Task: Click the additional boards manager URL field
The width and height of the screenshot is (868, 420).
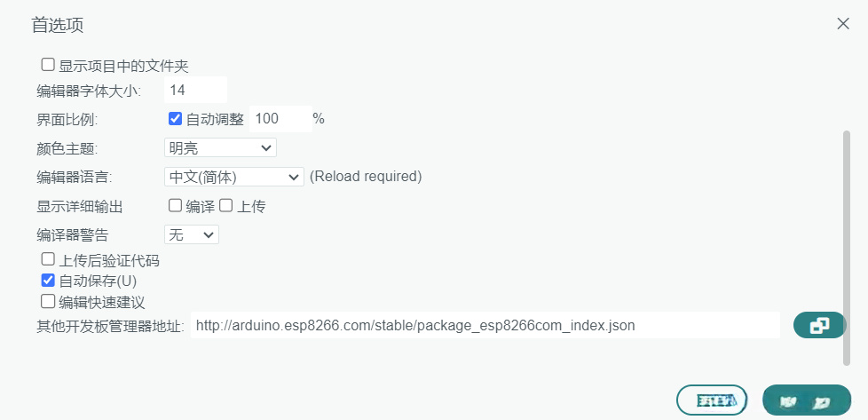Action: (x=485, y=326)
